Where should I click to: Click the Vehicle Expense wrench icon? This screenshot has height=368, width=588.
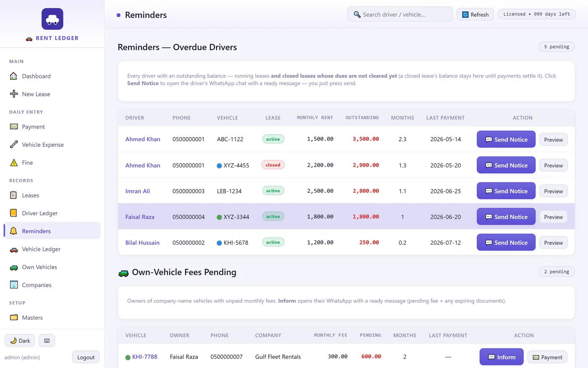pos(14,145)
